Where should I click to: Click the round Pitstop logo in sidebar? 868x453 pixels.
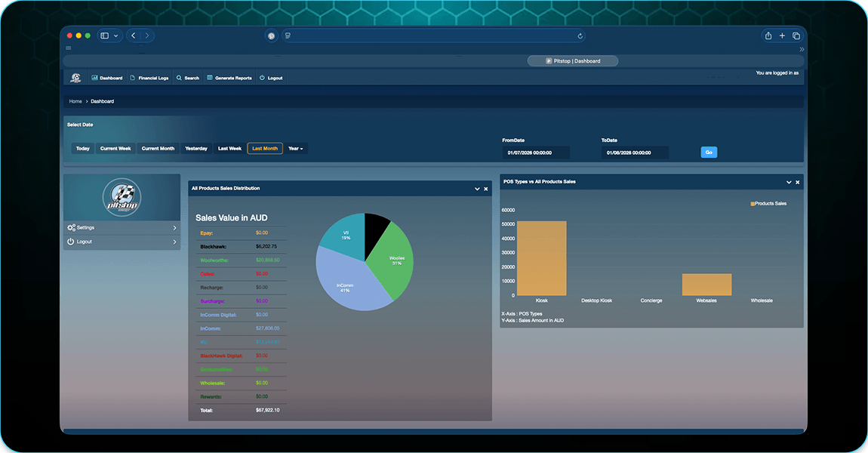coord(122,197)
